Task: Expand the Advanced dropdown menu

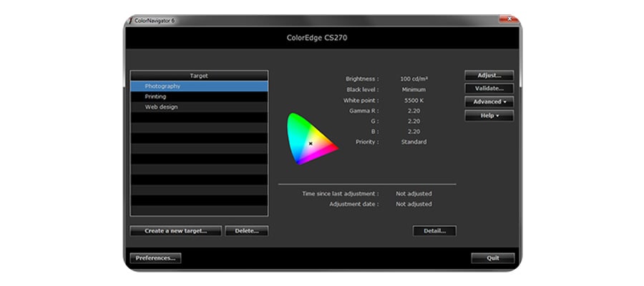Action: [489, 102]
